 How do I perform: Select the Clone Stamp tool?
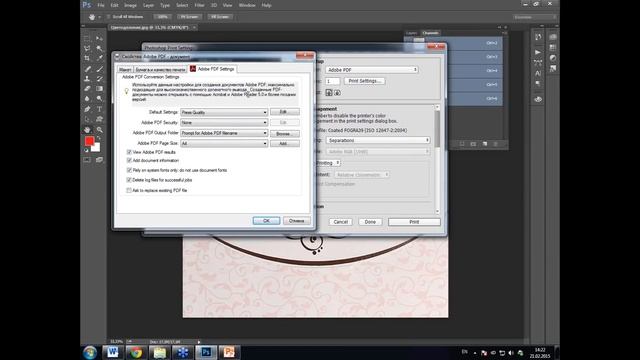click(87, 78)
